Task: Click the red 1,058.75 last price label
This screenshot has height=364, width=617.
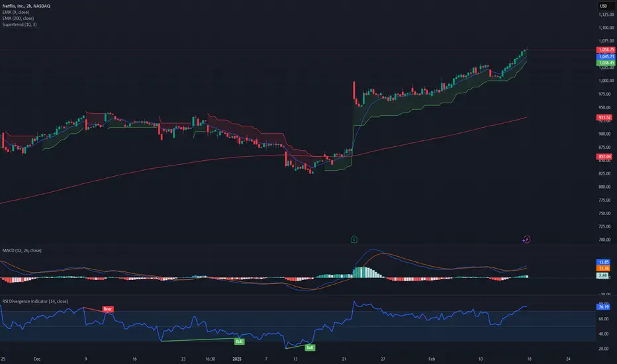Action: 606,50
